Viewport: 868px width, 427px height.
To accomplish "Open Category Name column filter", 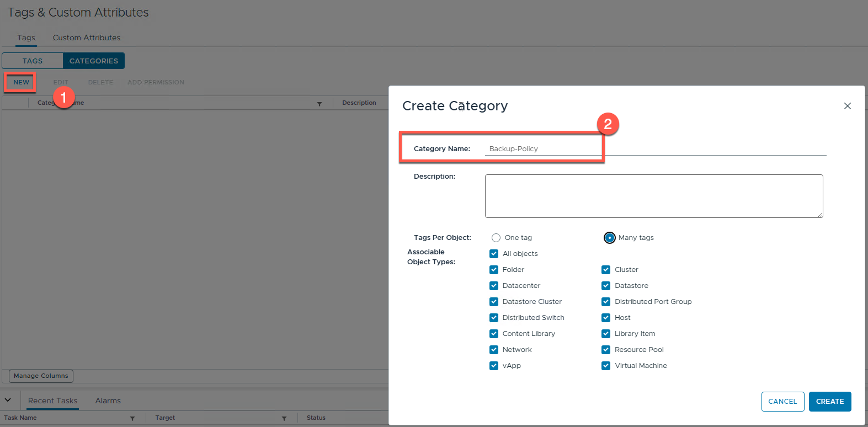I will point(319,104).
